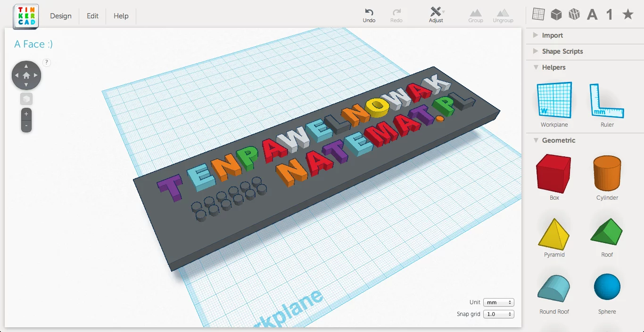Click the fit-view cube button
644x332 pixels.
coord(26,99)
